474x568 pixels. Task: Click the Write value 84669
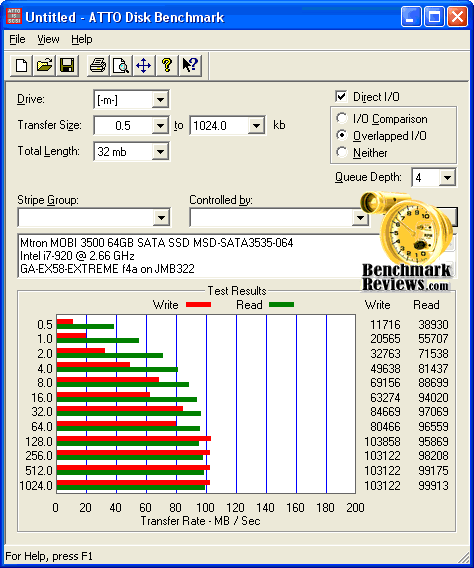[x=385, y=412]
